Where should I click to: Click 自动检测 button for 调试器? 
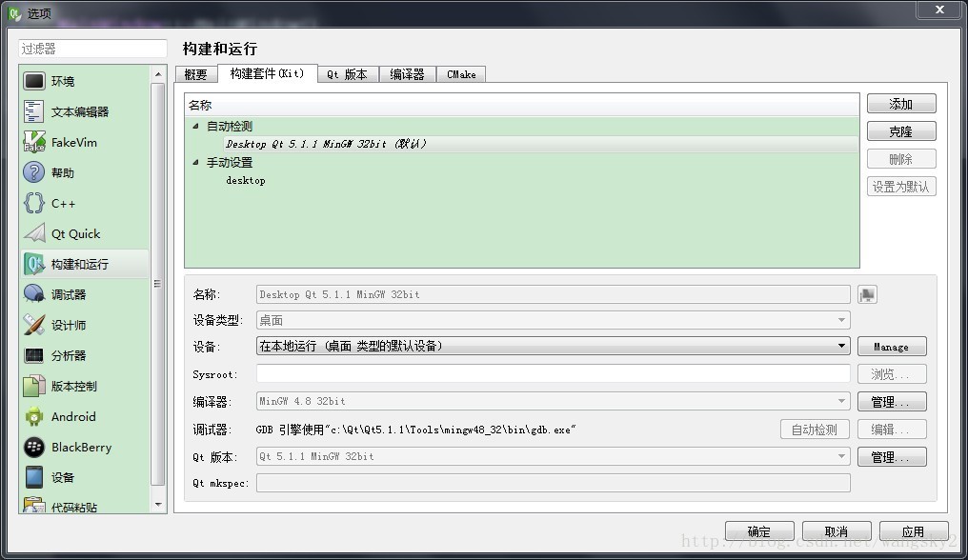(815, 430)
